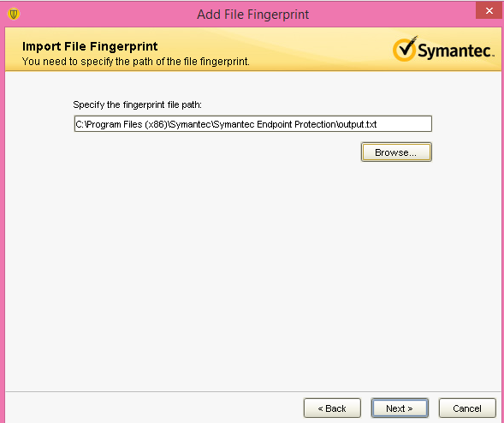
Task: Click the Add File Fingerprint window title
Action: click(253, 15)
